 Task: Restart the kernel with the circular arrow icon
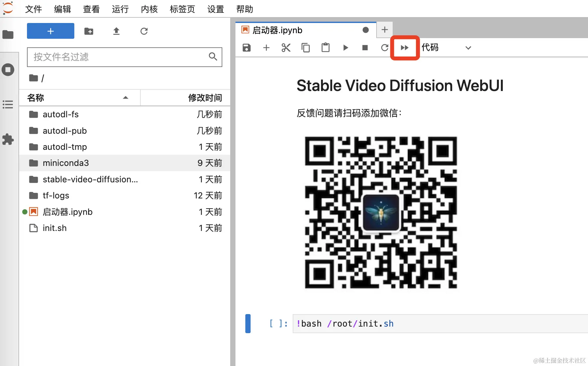click(x=384, y=48)
